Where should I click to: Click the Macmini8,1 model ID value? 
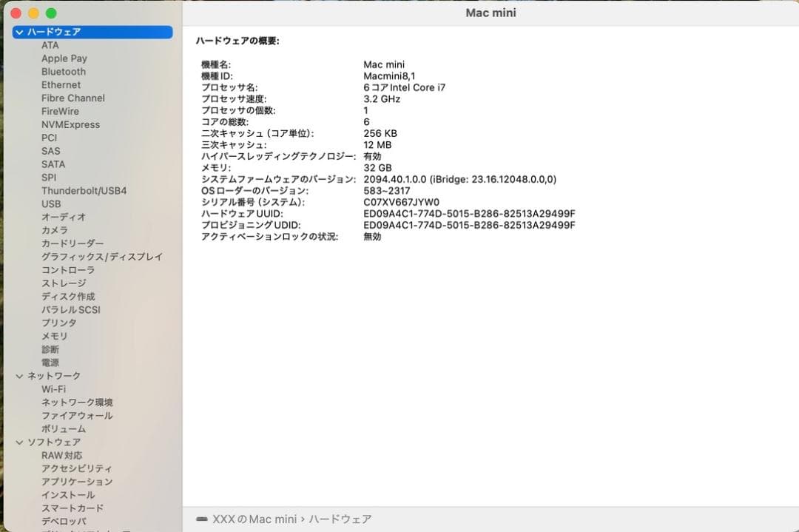[x=389, y=76]
